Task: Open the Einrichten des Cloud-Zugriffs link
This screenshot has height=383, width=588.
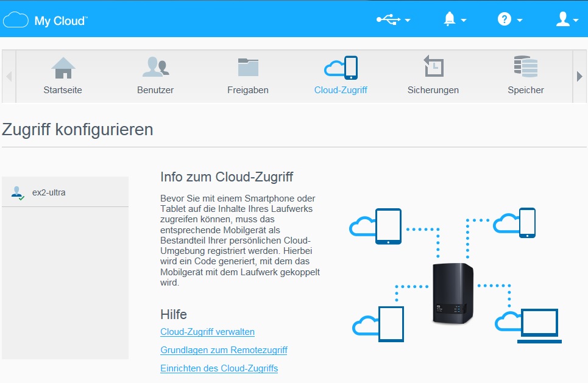Action: click(x=219, y=368)
